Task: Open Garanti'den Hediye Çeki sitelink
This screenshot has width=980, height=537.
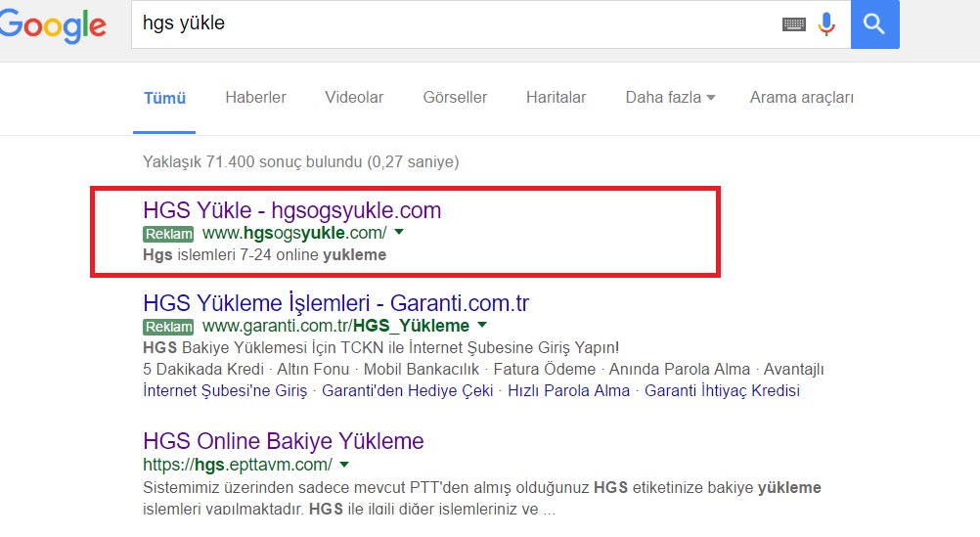Action: pos(408,390)
